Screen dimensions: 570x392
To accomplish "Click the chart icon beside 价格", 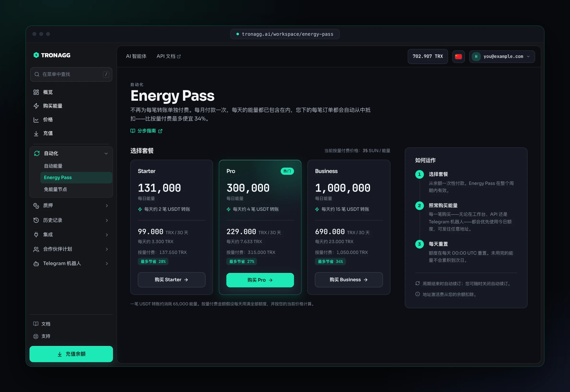I will (x=36, y=120).
